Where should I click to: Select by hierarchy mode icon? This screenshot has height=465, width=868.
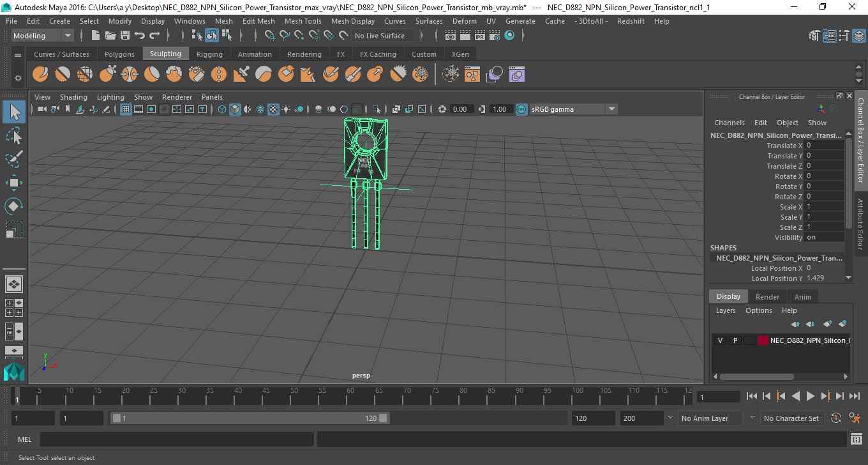point(198,36)
